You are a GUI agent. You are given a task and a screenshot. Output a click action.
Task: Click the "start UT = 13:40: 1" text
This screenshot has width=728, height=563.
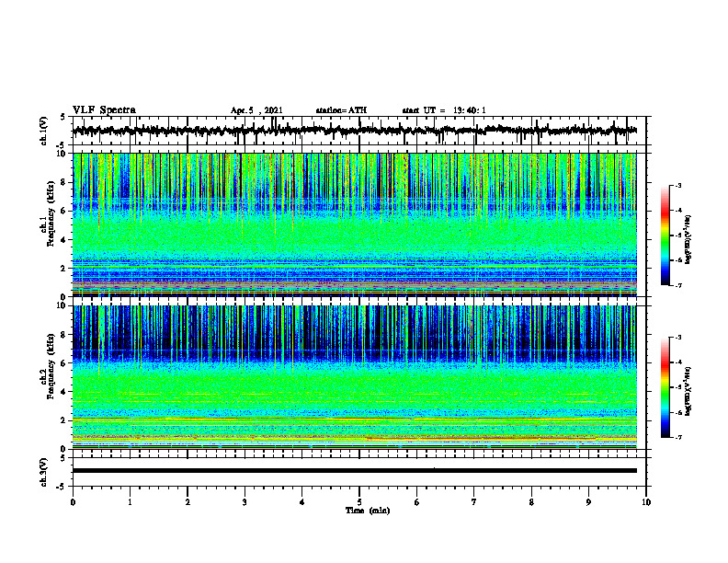(444, 110)
